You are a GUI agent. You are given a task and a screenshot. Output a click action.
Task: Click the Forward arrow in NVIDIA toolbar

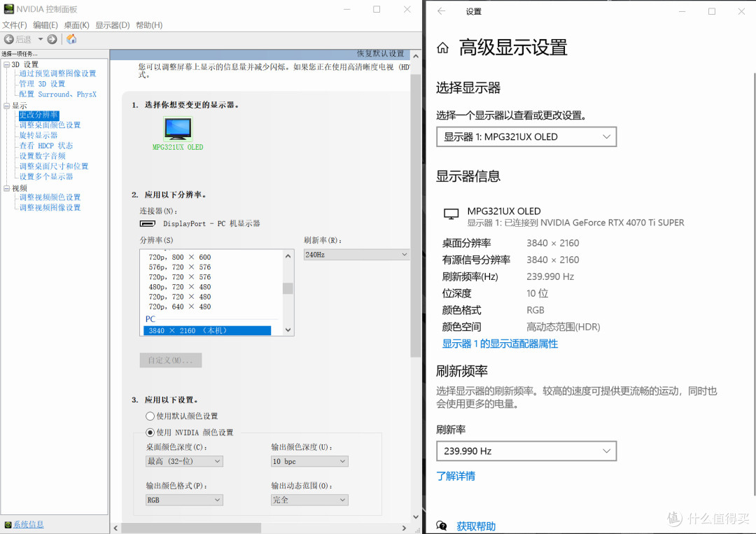[52, 39]
